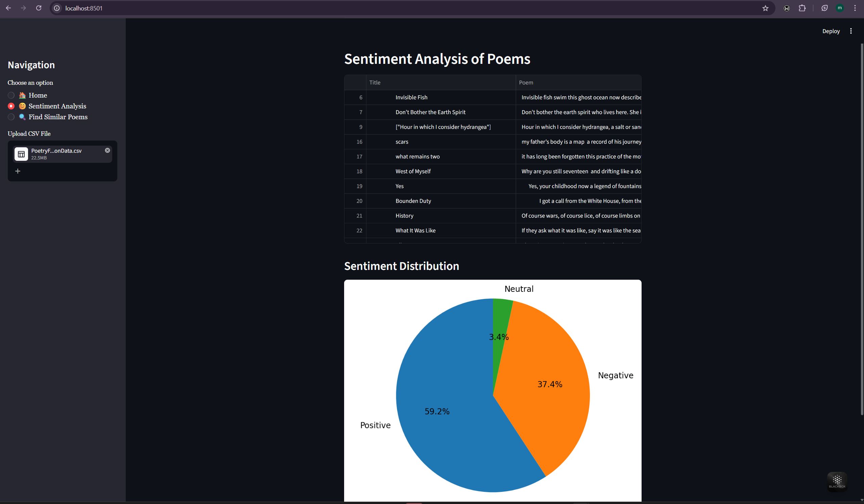Screen dimensions: 864x504
Task: Click row index 6 cell
Action: [x=355, y=97]
